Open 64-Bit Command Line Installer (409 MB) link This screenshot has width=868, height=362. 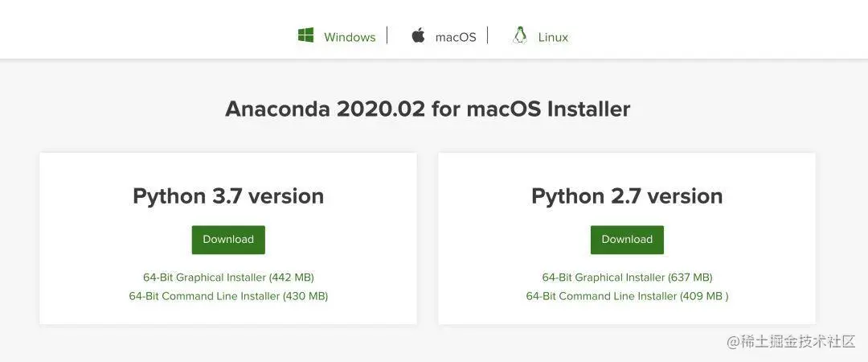627,296
